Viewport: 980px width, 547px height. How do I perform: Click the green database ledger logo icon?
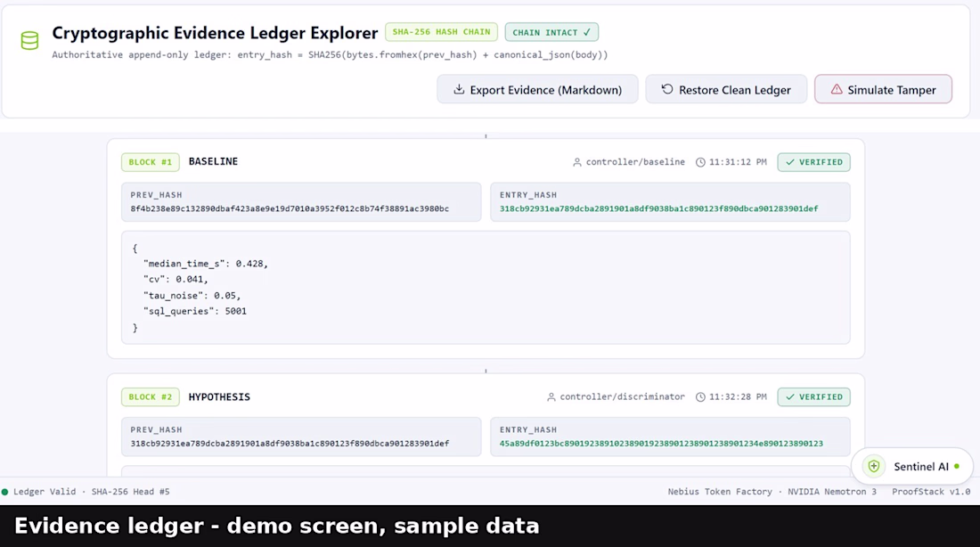29,41
